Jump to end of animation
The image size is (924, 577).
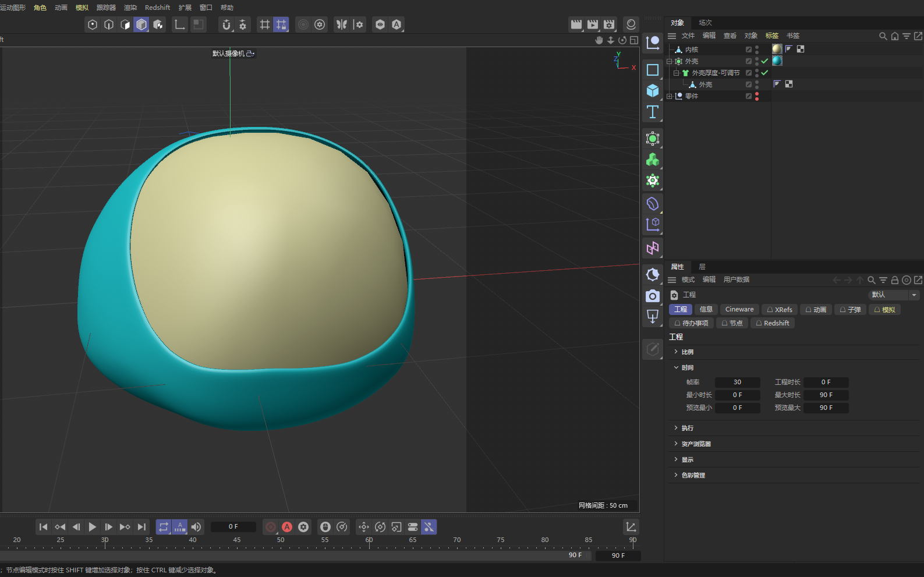coord(141,527)
